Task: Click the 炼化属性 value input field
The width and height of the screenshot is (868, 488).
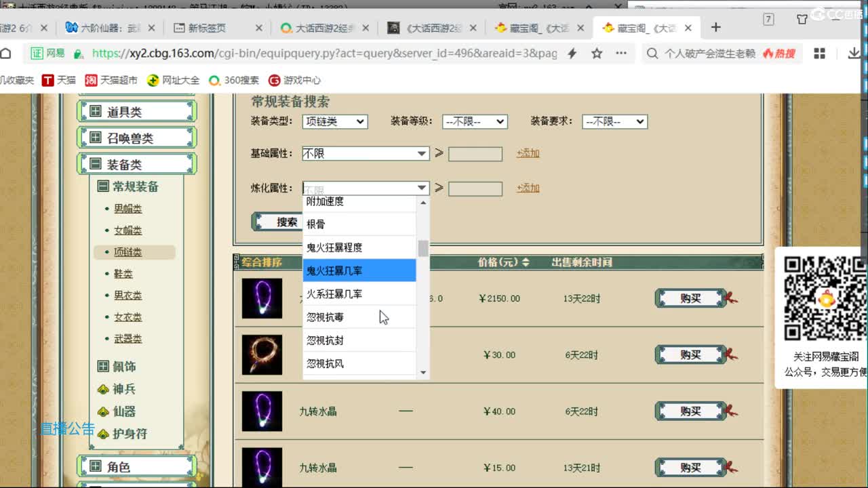Action: point(475,188)
